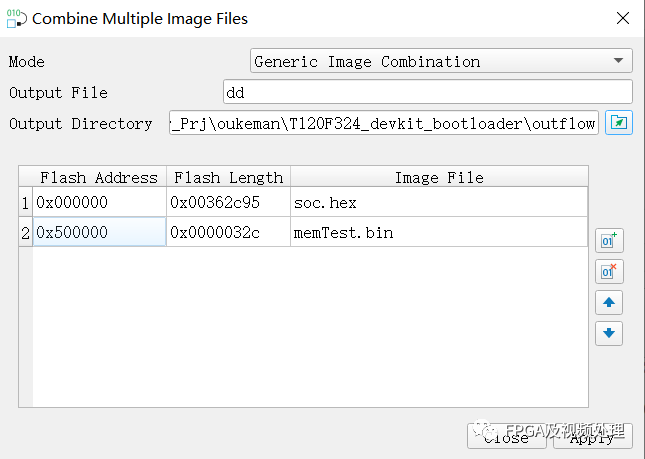Viewport: 645px width, 459px height.
Task: Click the memTest.bin image file cell
Action: (x=438, y=232)
